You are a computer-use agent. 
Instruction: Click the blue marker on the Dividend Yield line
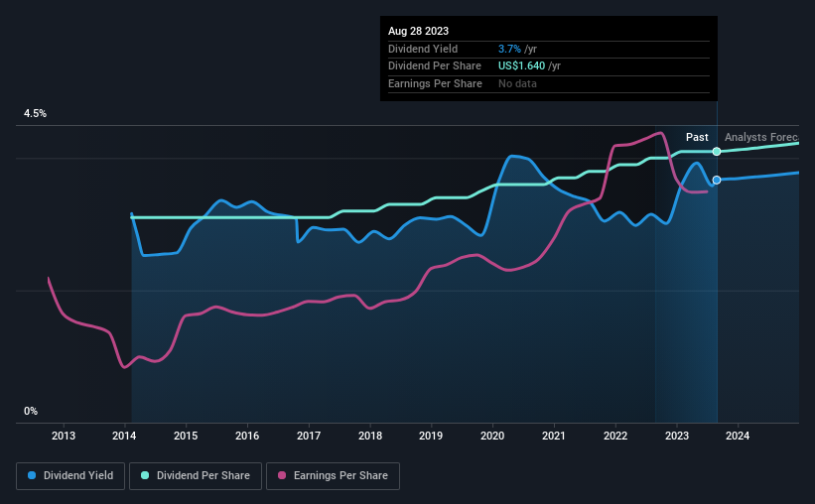(717, 180)
